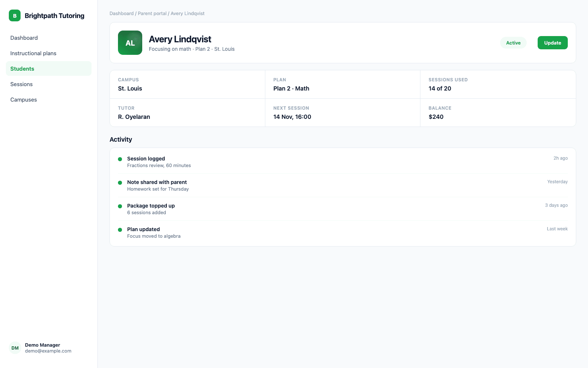
Task: Open Dashboard in the sidebar
Action: click(49, 38)
